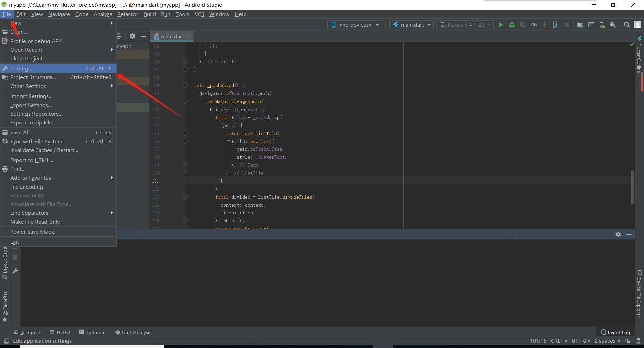Screen dimensions: 644x348
Task: Select Export Settings... menu item
Action: tap(58, 105)
